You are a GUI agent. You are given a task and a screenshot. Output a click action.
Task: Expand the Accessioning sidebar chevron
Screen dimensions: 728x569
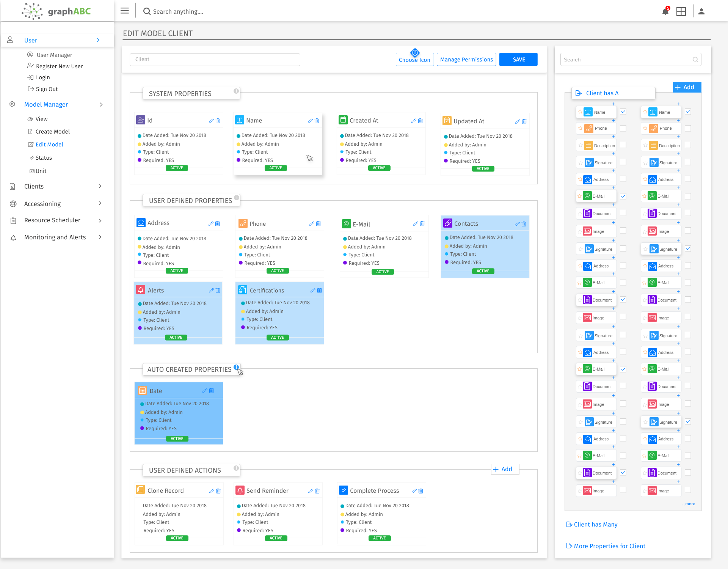100,203
